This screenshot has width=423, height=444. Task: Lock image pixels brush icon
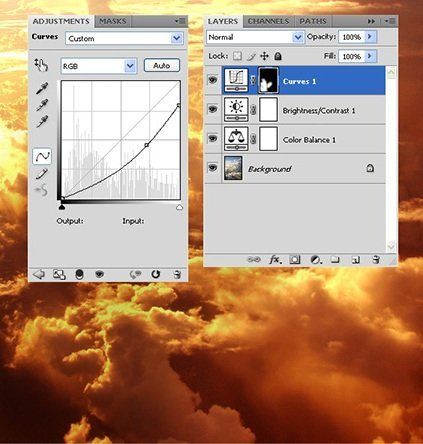[x=251, y=56]
